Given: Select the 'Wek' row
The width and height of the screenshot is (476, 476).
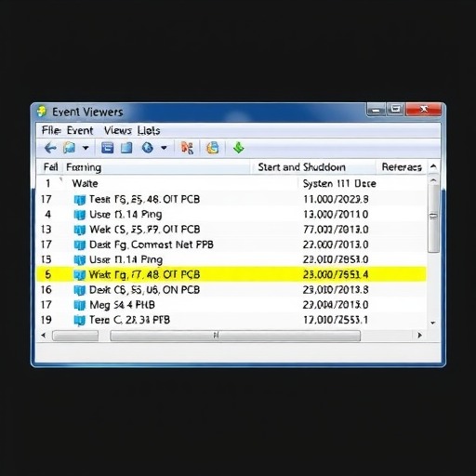Looking at the screenshot, I should click(231, 230).
